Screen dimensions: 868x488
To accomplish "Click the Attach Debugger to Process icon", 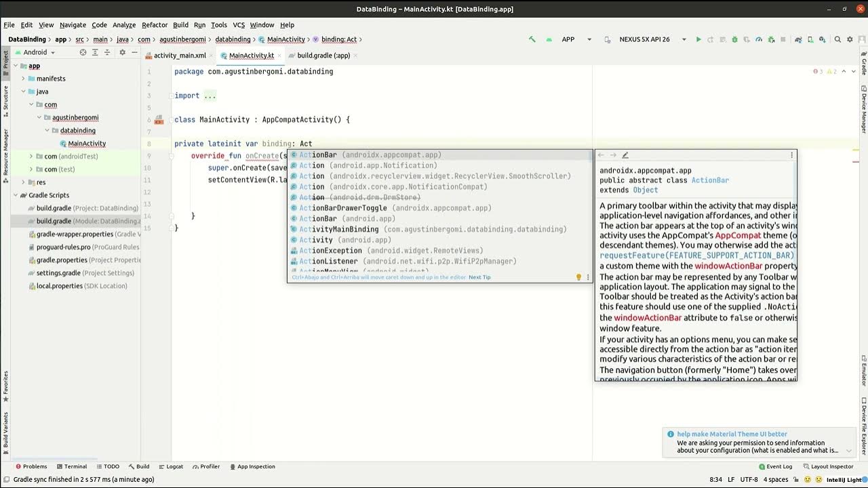I will click(x=771, y=39).
